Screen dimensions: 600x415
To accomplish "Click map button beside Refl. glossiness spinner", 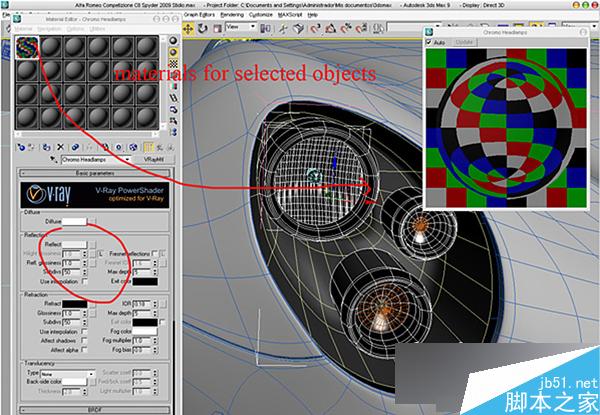I will coord(92,263).
